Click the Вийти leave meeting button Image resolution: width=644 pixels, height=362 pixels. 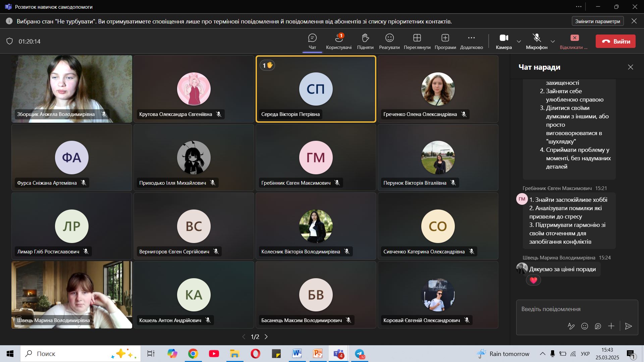[x=615, y=41]
